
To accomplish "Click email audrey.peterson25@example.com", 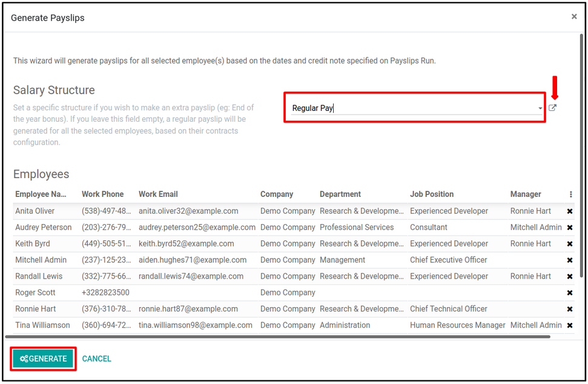I will 197,227.
